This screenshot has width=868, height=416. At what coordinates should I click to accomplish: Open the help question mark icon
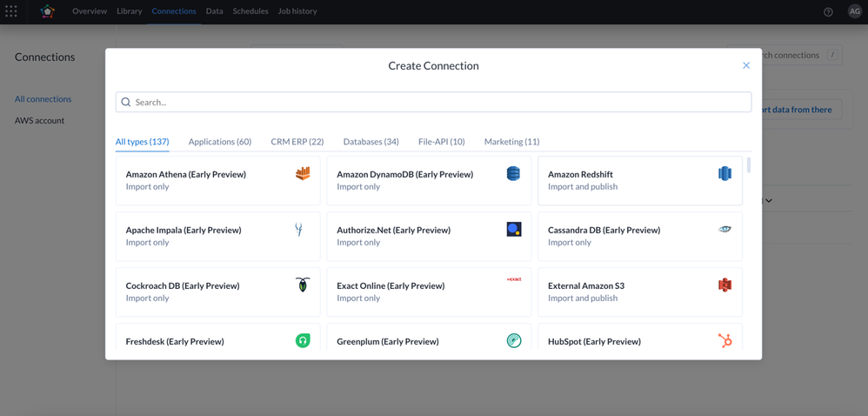pyautogui.click(x=828, y=11)
